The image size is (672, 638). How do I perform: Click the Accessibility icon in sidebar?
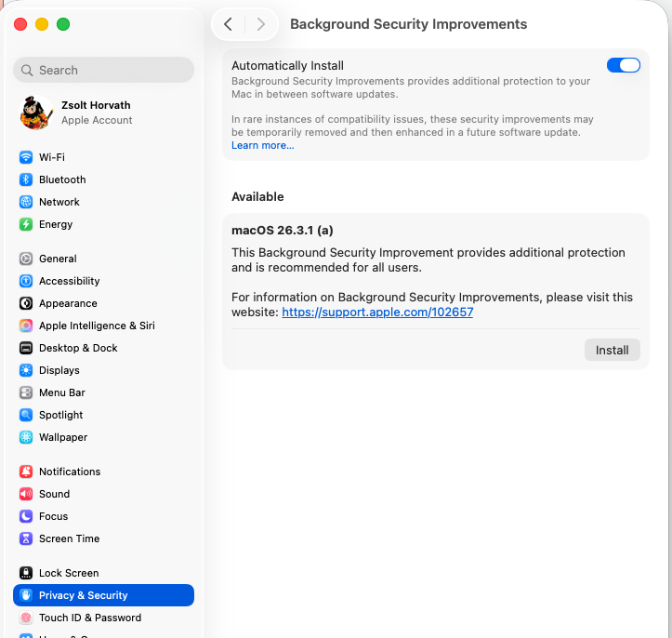[26, 281]
